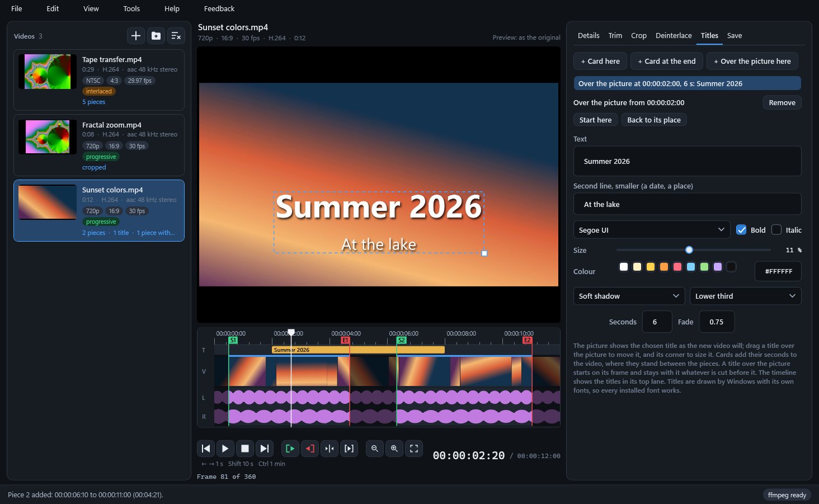Click '+ Over the picture here' button
This screenshot has height=504, width=819.
click(x=752, y=61)
